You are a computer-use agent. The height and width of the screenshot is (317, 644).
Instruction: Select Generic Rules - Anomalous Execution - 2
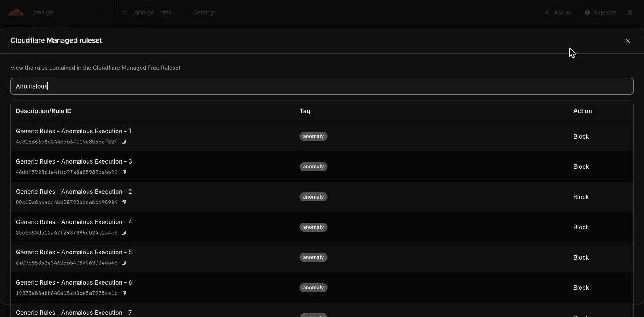pos(74,192)
